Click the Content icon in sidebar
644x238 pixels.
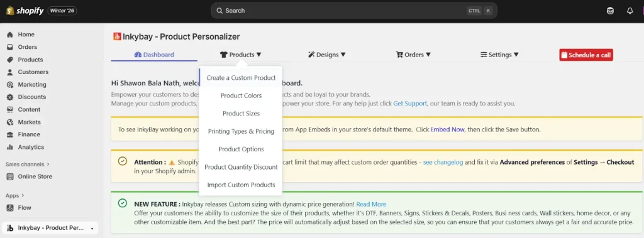coord(10,109)
